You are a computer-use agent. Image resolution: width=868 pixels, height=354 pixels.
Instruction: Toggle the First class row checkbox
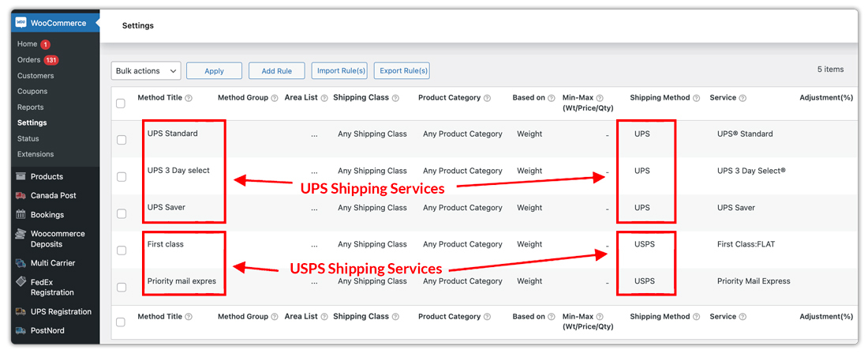point(122,250)
